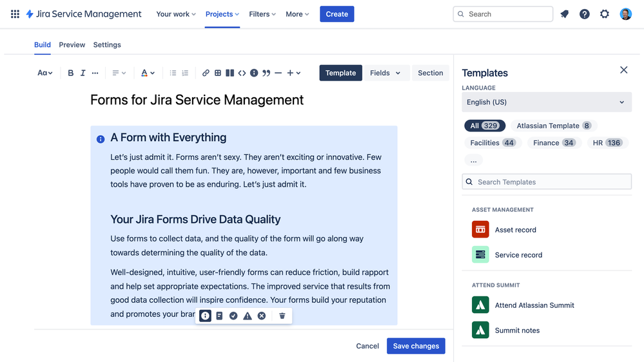Image resolution: width=644 pixels, height=362 pixels.
Task: Select the error panel type
Action: tap(262, 316)
